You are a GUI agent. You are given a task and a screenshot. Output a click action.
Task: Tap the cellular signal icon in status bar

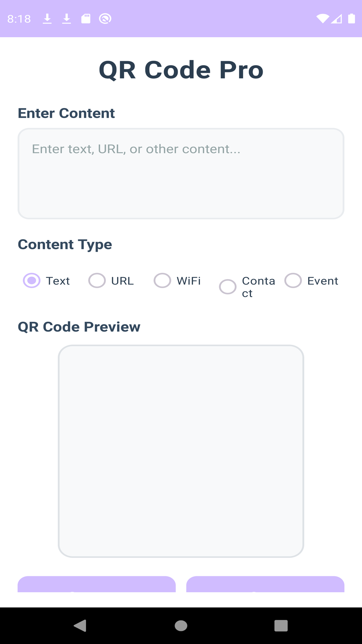337,19
